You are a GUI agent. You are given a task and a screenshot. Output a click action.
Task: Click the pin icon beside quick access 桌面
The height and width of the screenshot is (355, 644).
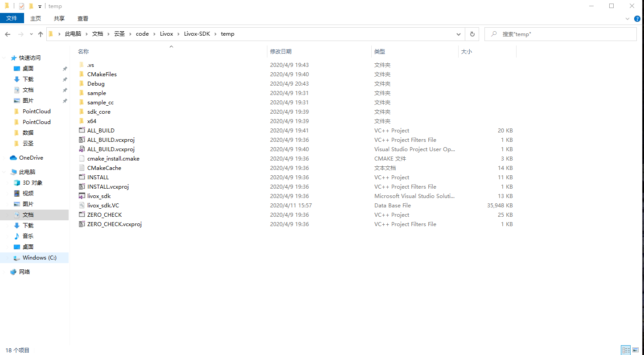65,69
